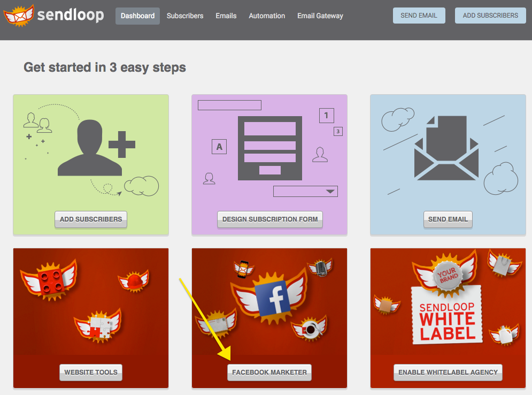
Task: Click the winged coffee cup icon
Action: [x=310, y=328]
